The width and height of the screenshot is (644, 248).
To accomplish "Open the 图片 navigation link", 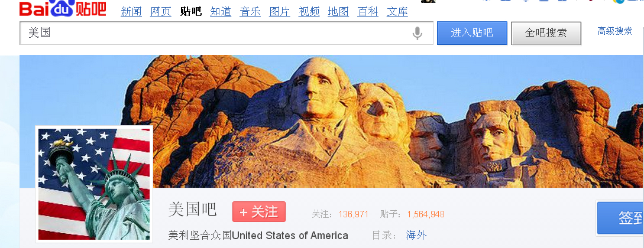I will click(280, 11).
